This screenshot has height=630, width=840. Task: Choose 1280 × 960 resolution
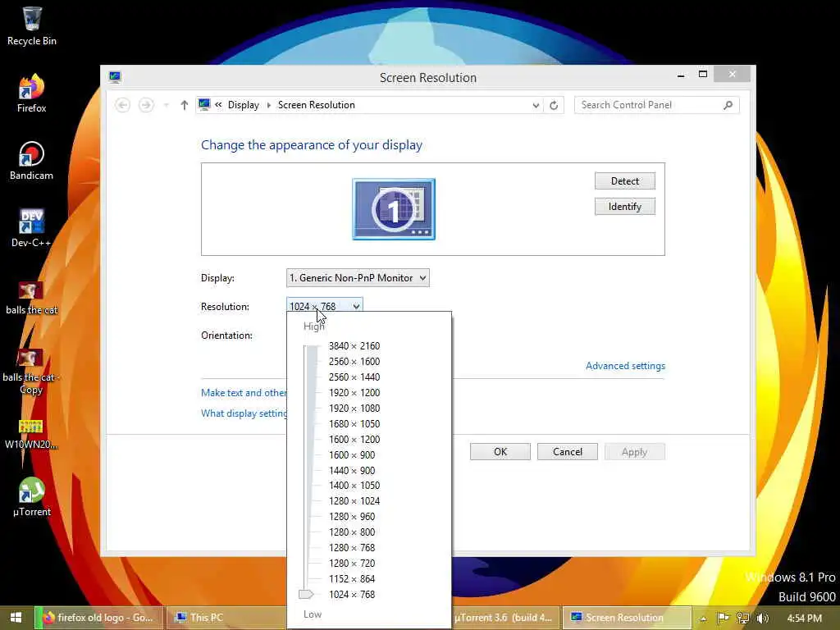point(352,517)
